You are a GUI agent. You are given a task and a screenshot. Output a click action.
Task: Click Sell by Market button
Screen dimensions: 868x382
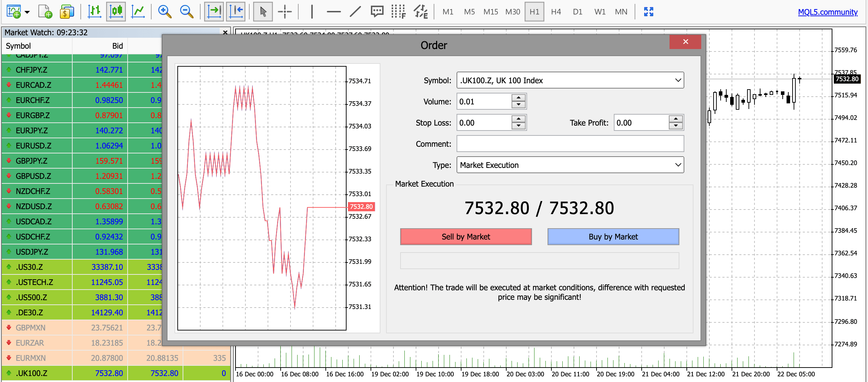[466, 237]
